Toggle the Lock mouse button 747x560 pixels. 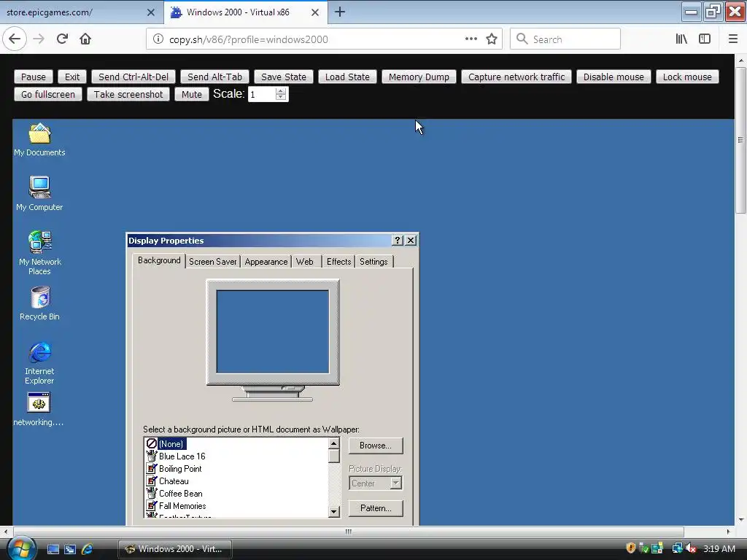tap(687, 77)
